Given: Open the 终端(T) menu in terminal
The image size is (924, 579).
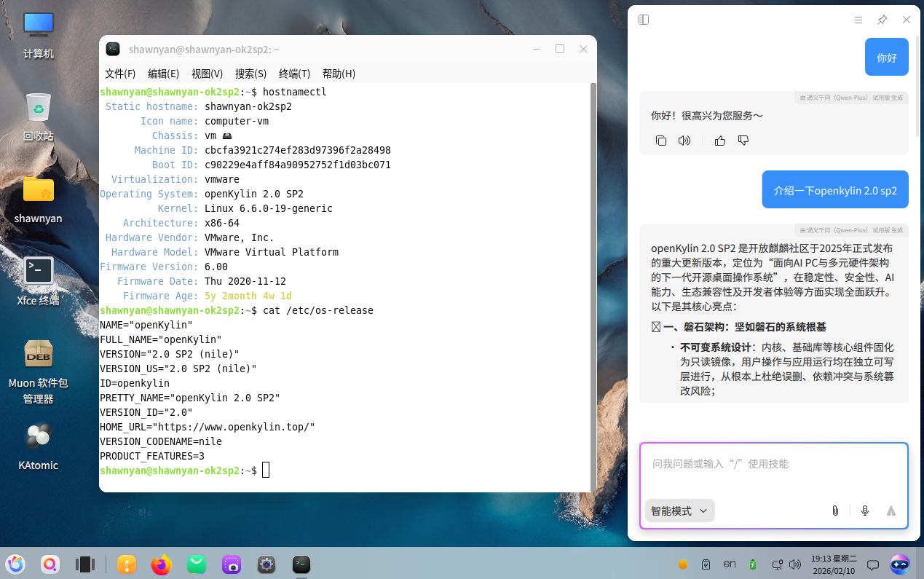Looking at the screenshot, I should (x=294, y=74).
